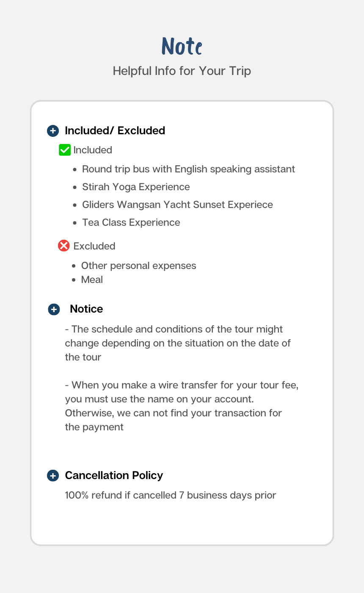Viewport: 364px width, 593px height.
Task: Click the wire transfer notice paragraph
Action: [x=181, y=406]
